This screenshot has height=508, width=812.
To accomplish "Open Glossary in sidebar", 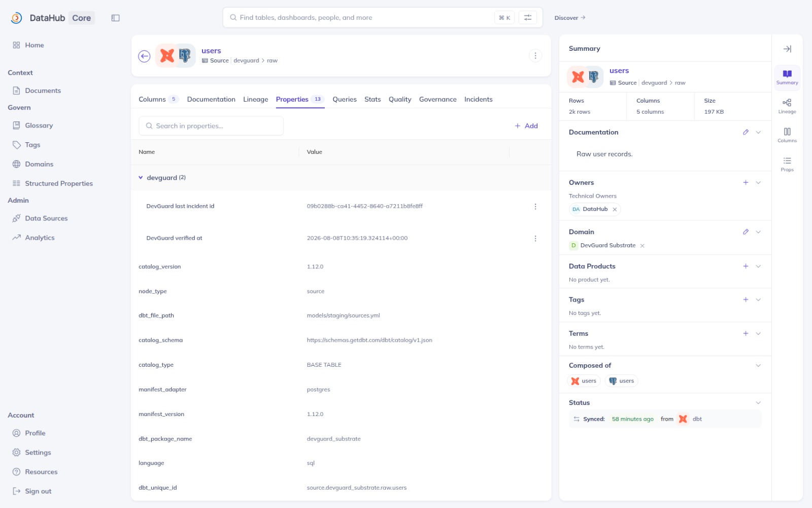I will [x=39, y=125].
